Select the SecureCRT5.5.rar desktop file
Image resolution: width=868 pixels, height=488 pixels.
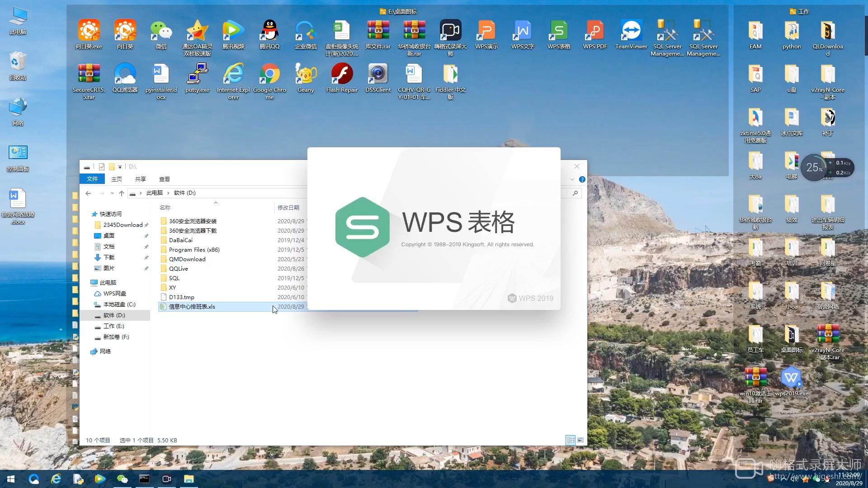pyautogui.click(x=89, y=82)
